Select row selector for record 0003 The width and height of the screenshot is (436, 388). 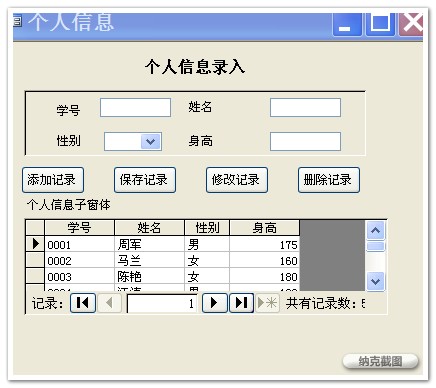[35, 276]
